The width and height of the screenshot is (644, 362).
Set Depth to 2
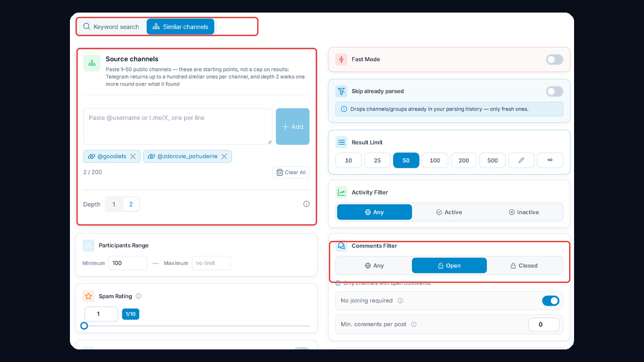pos(131,204)
